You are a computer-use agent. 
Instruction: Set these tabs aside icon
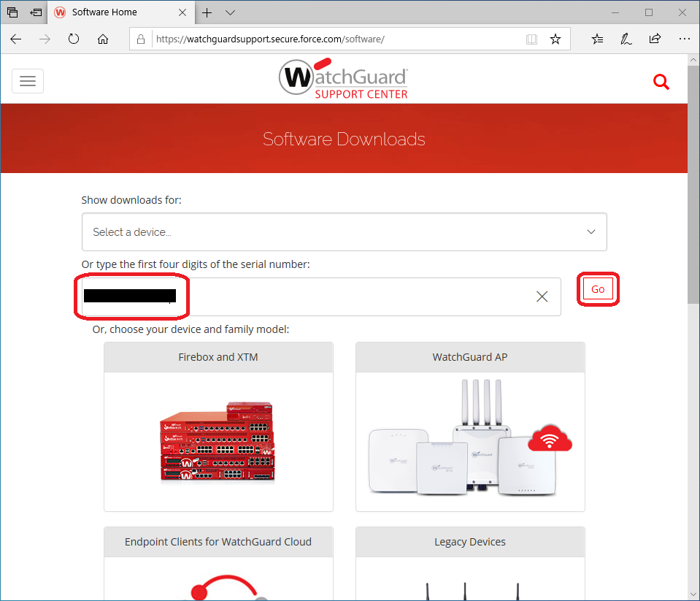click(36, 12)
